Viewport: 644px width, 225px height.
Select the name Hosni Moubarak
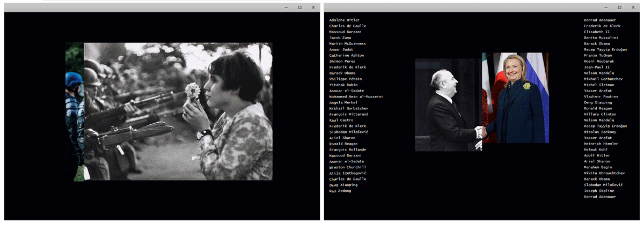tap(599, 61)
